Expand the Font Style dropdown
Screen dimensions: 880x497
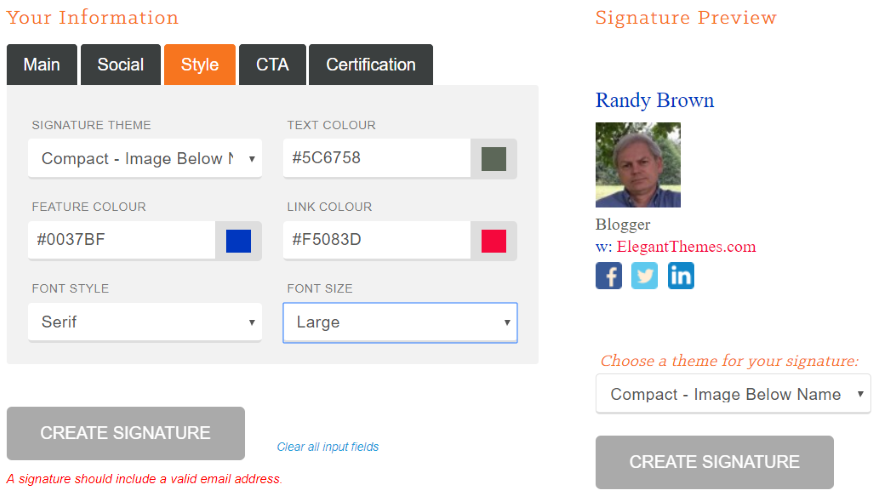145,322
